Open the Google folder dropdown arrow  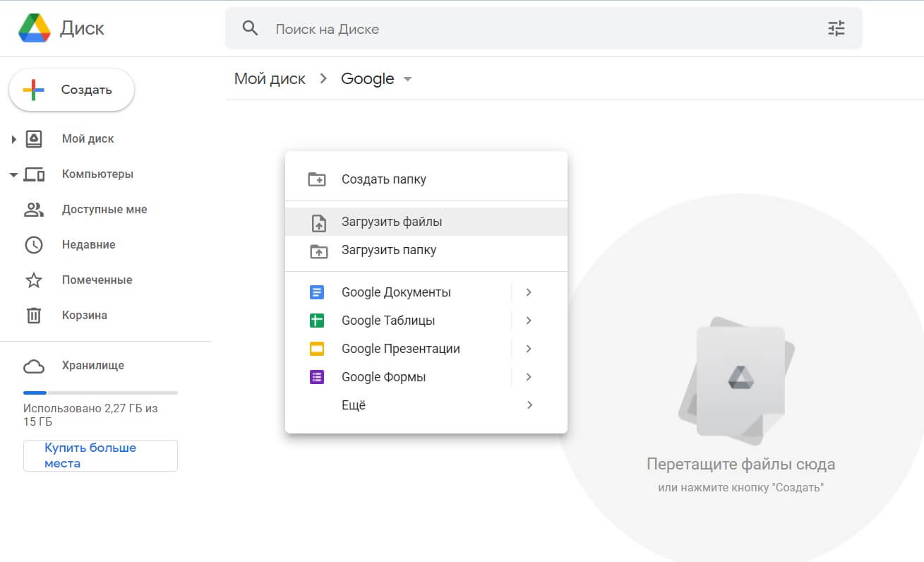407,79
